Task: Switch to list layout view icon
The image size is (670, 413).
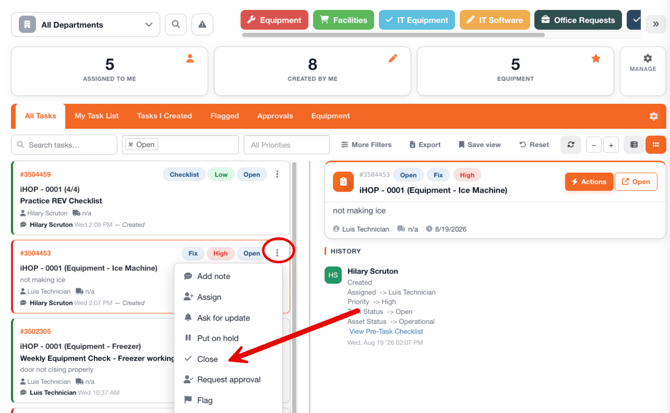Action: (x=634, y=145)
